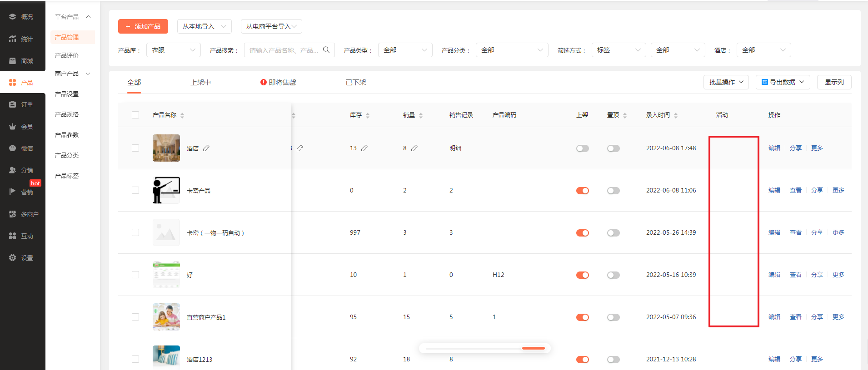Click 查看 link for 卡密产品 row
The height and width of the screenshot is (370, 868).
click(x=796, y=190)
